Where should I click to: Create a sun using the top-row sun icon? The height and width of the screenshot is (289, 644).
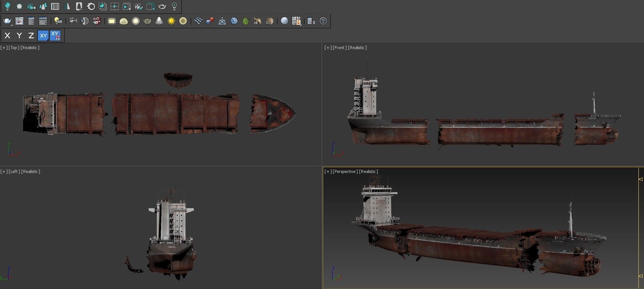pyautogui.click(x=19, y=6)
